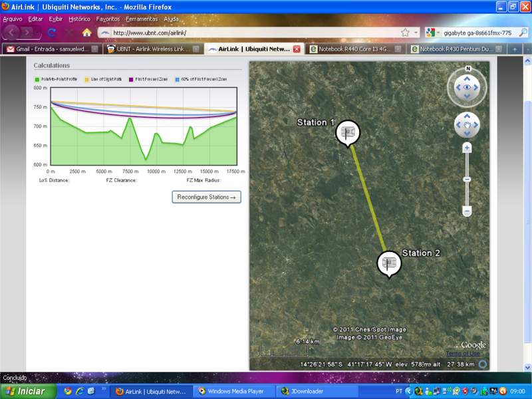Viewport: 532px width, 399px height.
Task: Expand hidden system tray icons arrow
Action: click(x=408, y=391)
